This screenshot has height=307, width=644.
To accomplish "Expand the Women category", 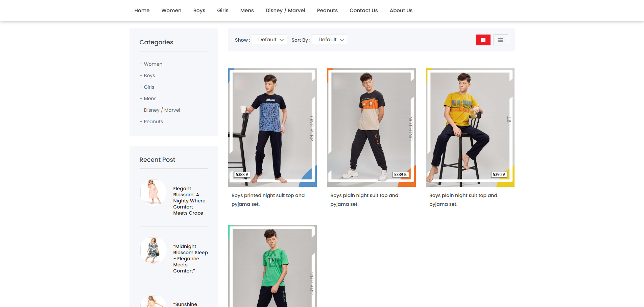I will click(151, 64).
